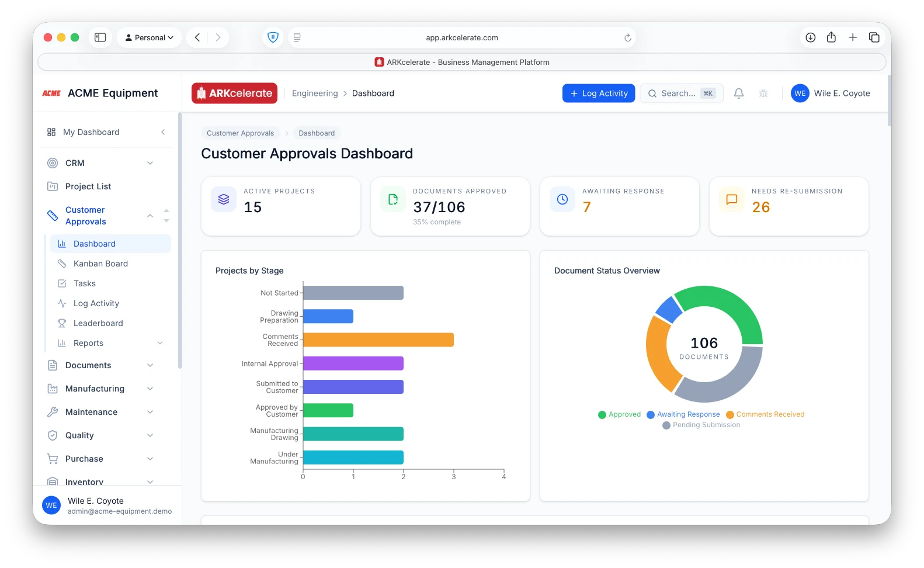Click the Needs Re-submission comment icon
The height and width of the screenshot is (568, 924).
click(x=732, y=199)
